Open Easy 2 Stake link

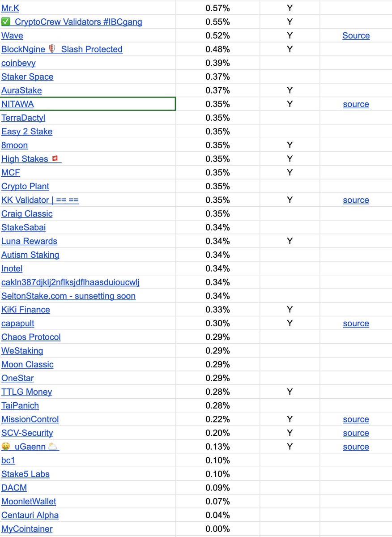pos(27,132)
